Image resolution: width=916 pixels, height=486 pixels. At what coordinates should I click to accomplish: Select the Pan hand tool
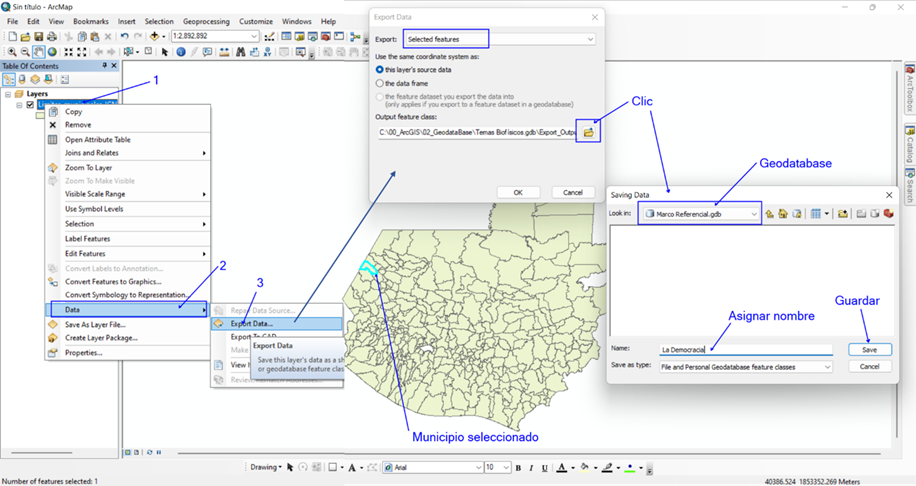point(39,52)
